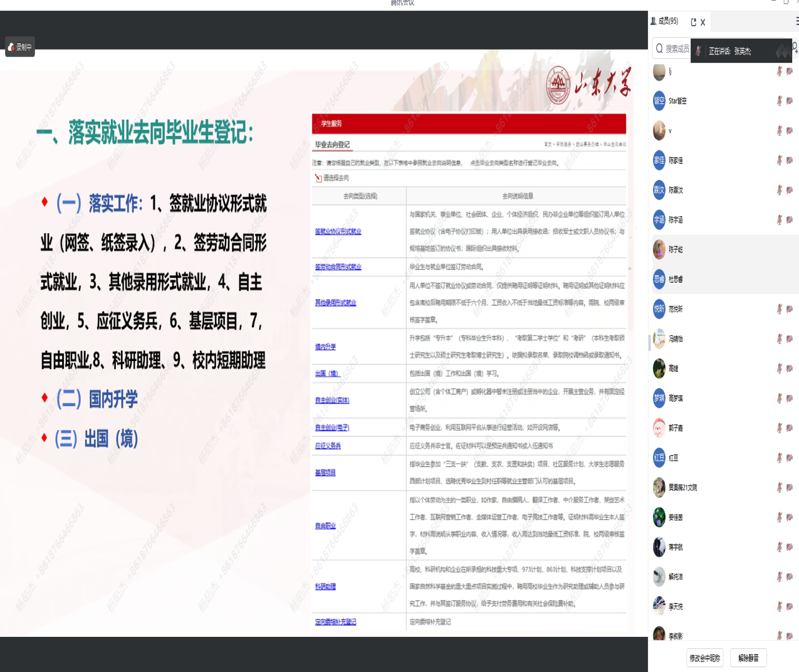Click the muted mic icon beside 红豆
Screen dimensions: 799x672
click(x=780, y=458)
